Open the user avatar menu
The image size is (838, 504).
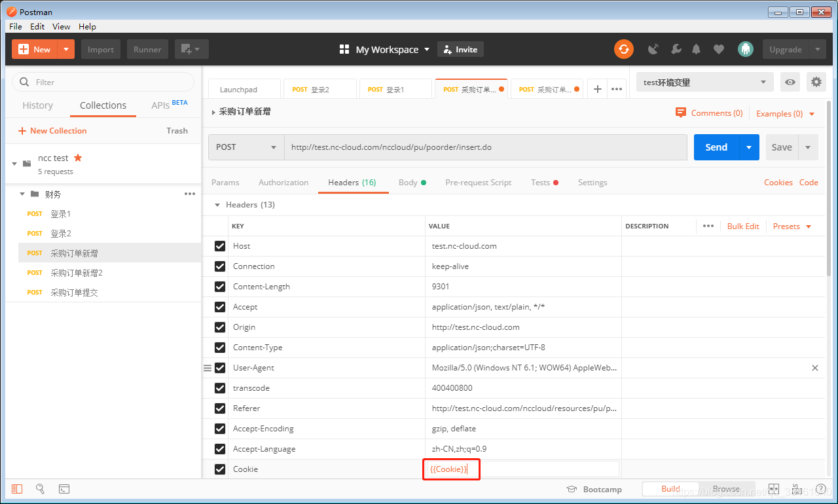[745, 49]
